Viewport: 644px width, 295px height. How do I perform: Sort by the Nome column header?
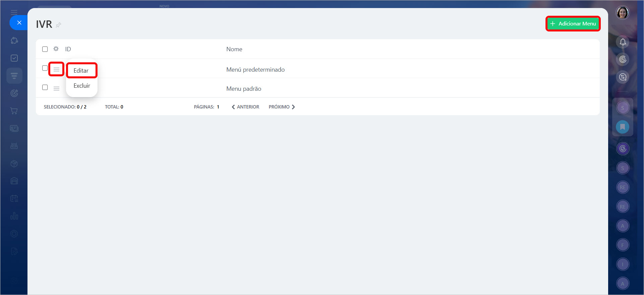coord(234,49)
